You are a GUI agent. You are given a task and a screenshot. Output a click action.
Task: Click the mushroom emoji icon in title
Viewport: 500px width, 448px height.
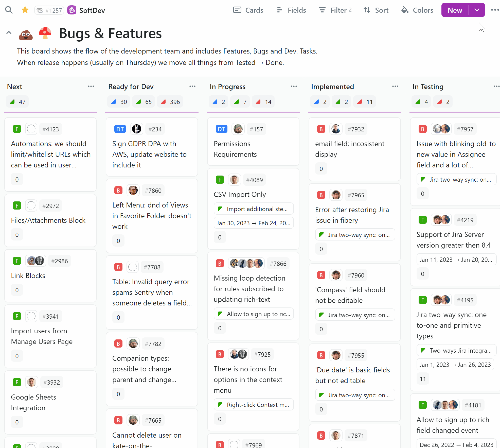[x=45, y=33]
